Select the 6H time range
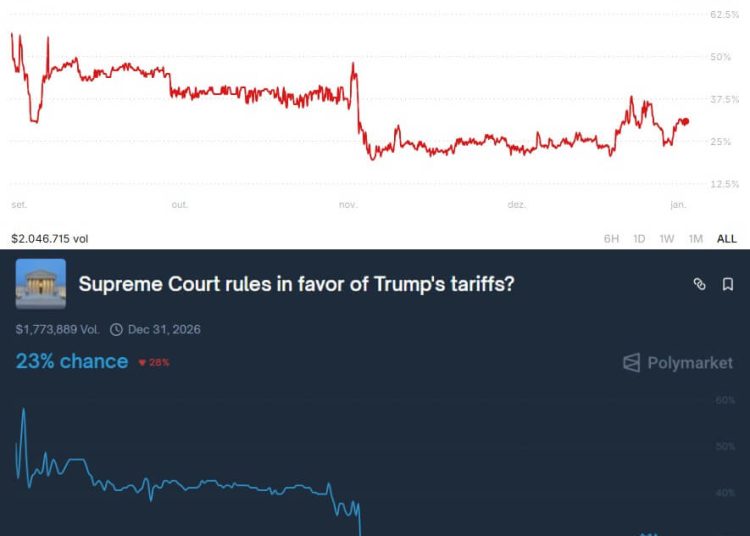The image size is (750, 536). pyautogui.click(x=611, y=239)
